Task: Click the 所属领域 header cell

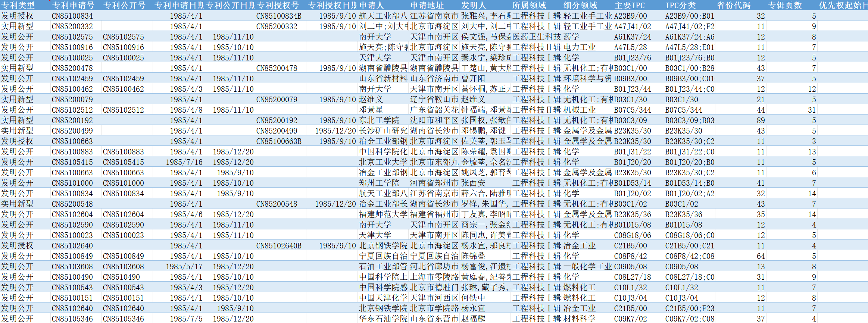Action: click(529, 5)
